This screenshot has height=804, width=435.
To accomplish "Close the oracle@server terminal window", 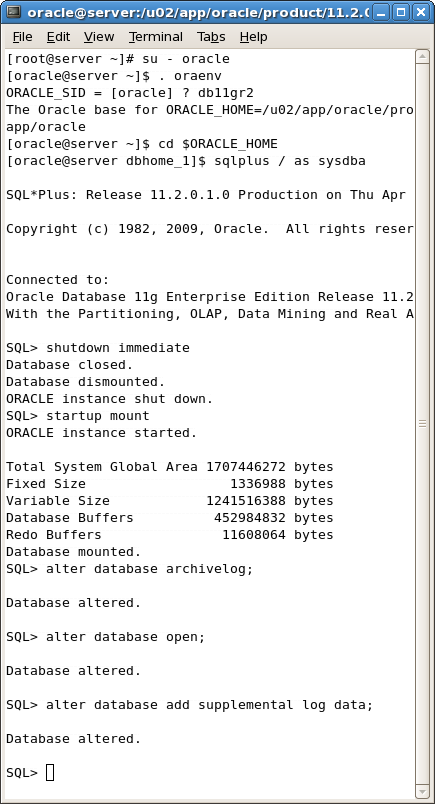I will coord(421,12).
